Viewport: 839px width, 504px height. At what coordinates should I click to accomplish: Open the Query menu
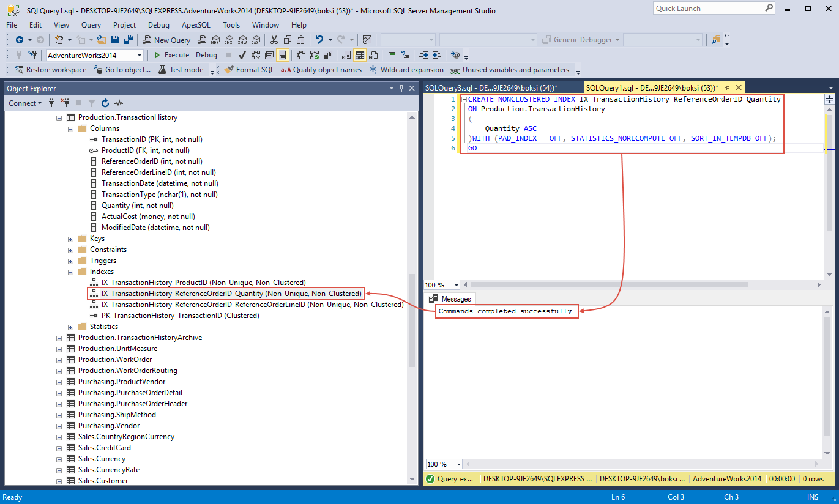pyautogui.click(x=91, y=25)
